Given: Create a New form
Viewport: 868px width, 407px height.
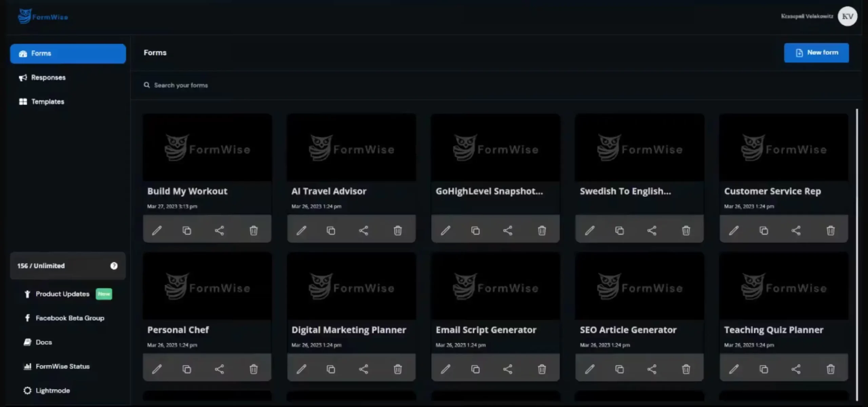Looking at the screenshot, I should click(x=816, y=53).
